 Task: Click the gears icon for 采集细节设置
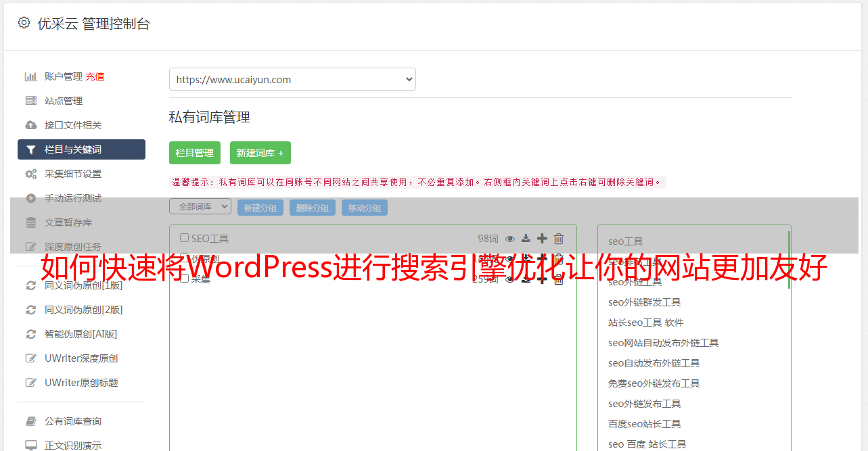(31, 174)
